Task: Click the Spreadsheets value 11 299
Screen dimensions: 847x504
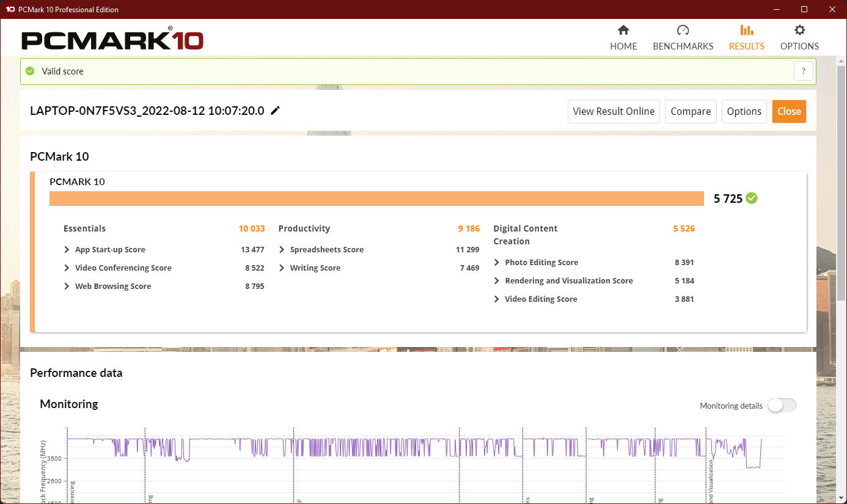Action: 468,249
